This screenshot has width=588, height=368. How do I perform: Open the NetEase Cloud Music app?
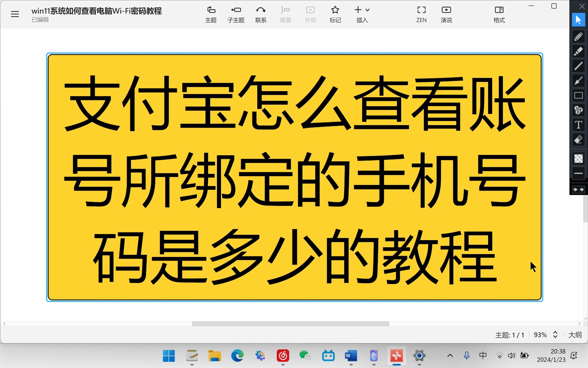283,356
